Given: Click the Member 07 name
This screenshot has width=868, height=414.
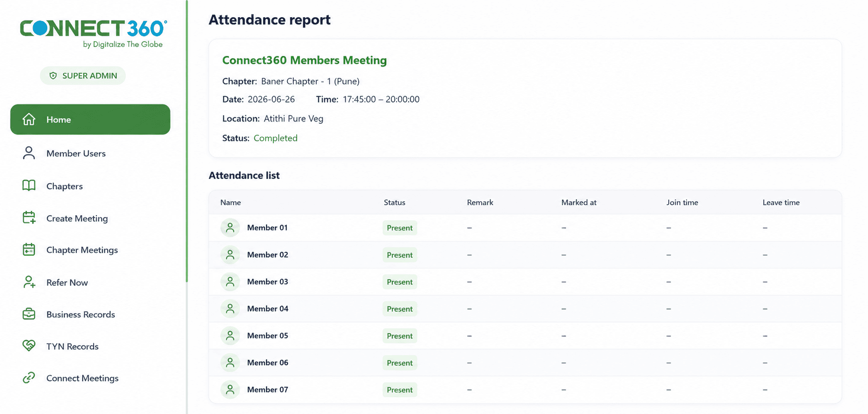Looking at the screenshot, I should pyautogui.click(x=268, y=390).
